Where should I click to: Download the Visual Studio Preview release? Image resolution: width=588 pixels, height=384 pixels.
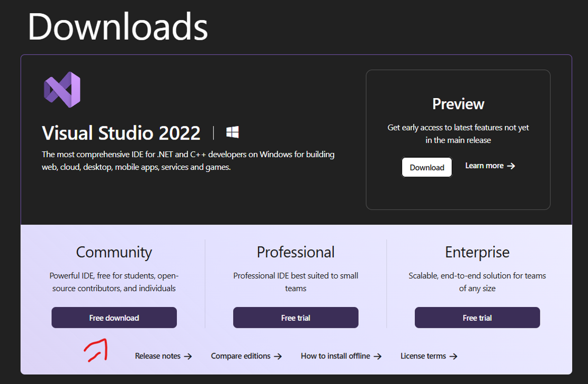pos(426,167)
